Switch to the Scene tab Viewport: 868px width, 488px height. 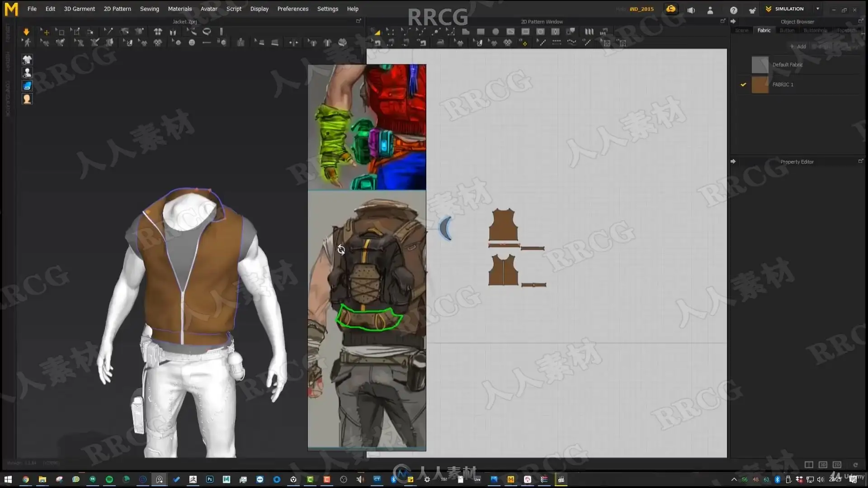pyautogui.click(x=741, y=30)
